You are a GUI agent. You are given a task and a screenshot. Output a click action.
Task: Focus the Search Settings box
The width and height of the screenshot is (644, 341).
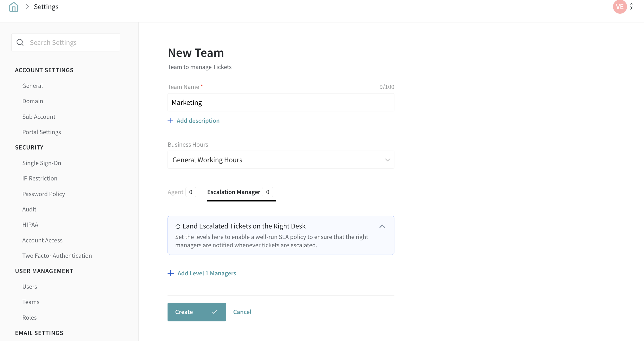click(x=71, y=43)
